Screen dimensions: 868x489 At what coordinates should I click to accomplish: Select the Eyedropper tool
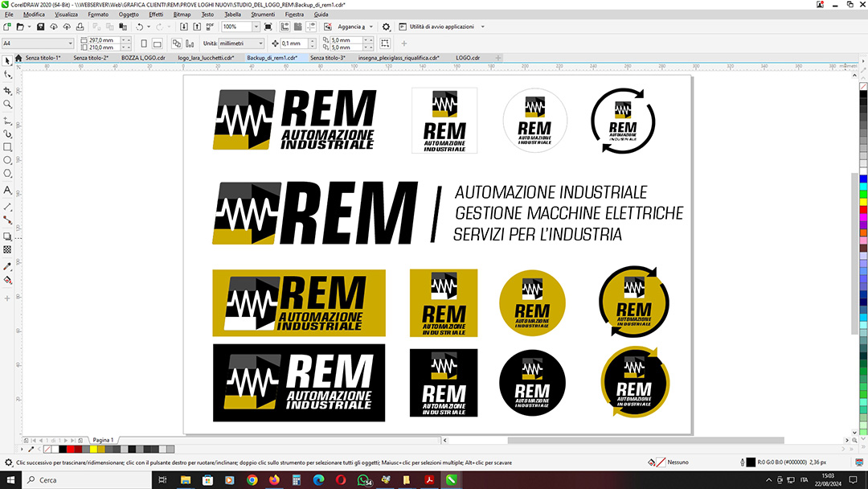(7, 266)
